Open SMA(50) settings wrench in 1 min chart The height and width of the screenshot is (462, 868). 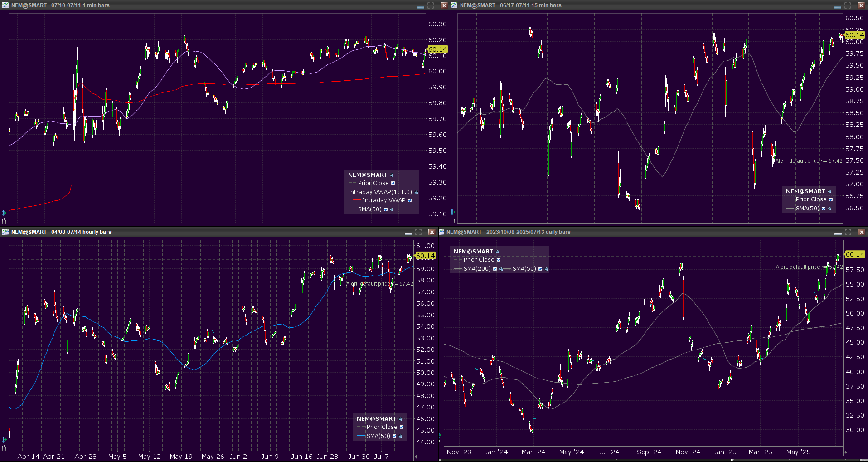click(x=392, y=209)
